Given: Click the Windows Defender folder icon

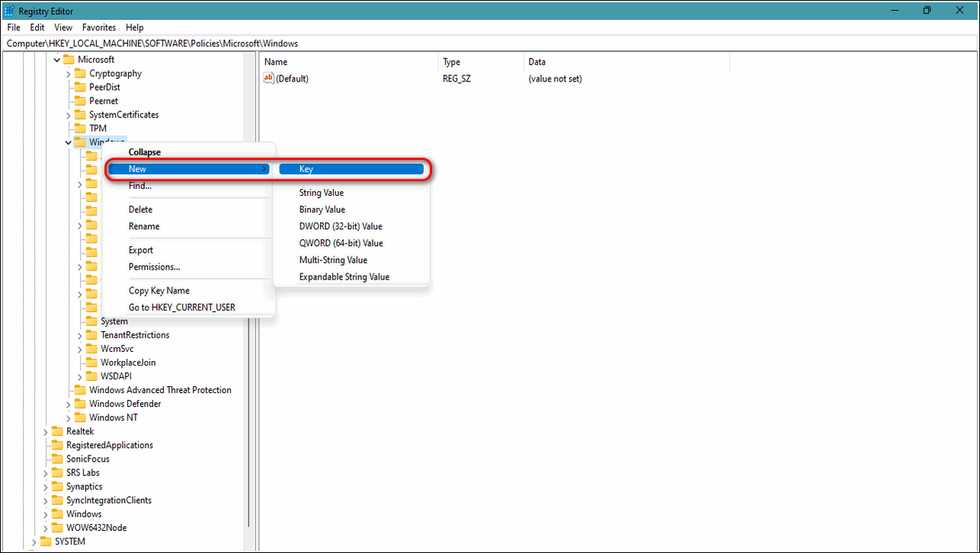Looking at the screenshot, I should [x=80, y=404].
